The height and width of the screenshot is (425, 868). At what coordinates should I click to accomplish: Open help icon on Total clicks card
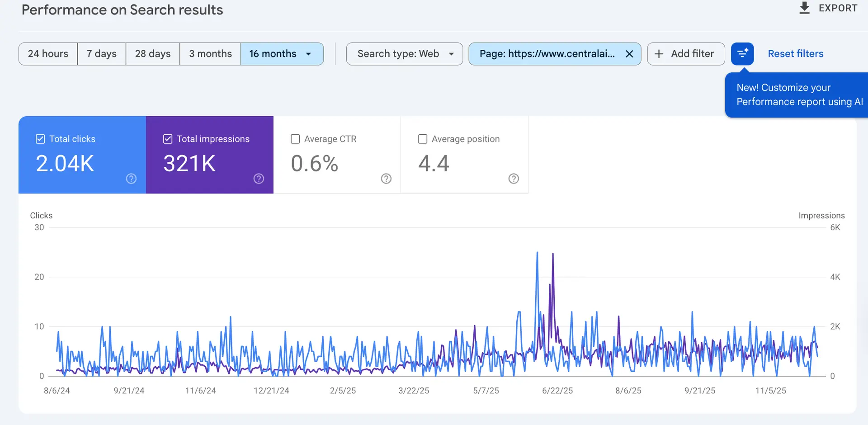point(131,179)
